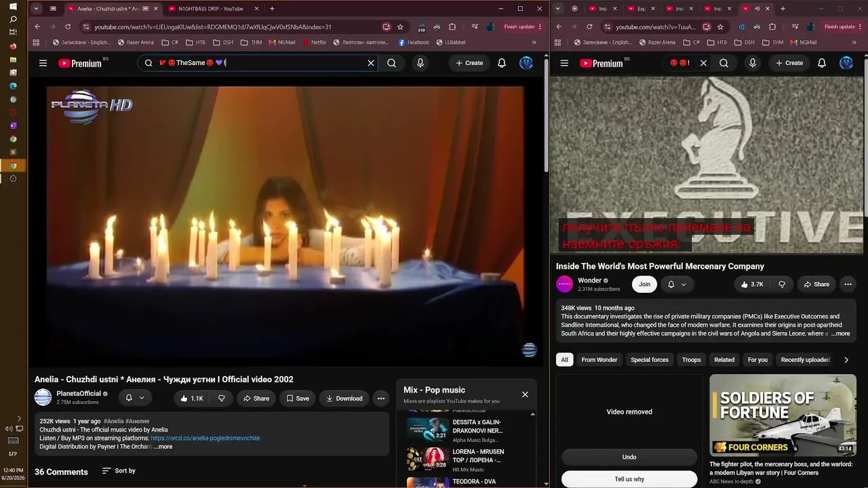
Task: Select the Related filter chip
Action: pos(724,360)
